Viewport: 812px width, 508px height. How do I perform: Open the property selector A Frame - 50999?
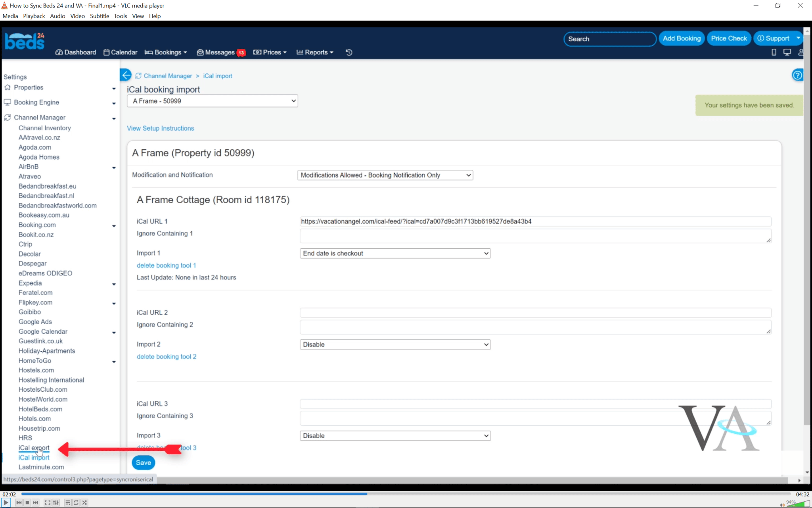click(212, 101)
